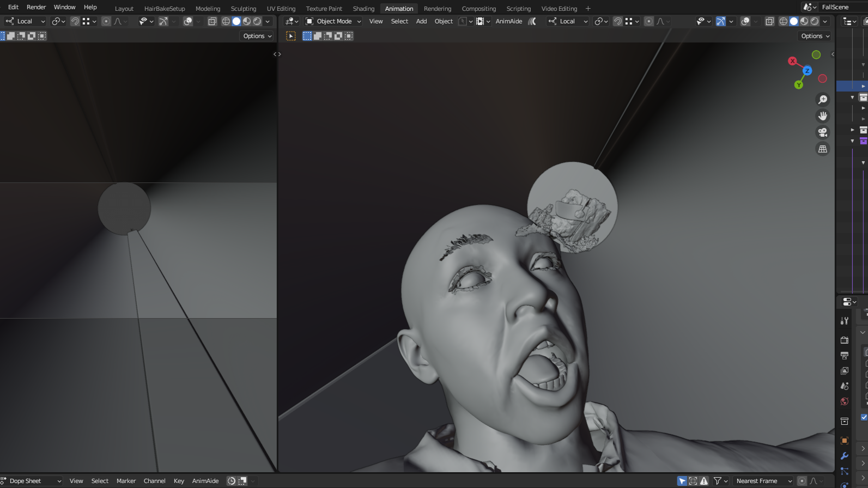Click the red X axis gizmo

[x=792, y=61]
